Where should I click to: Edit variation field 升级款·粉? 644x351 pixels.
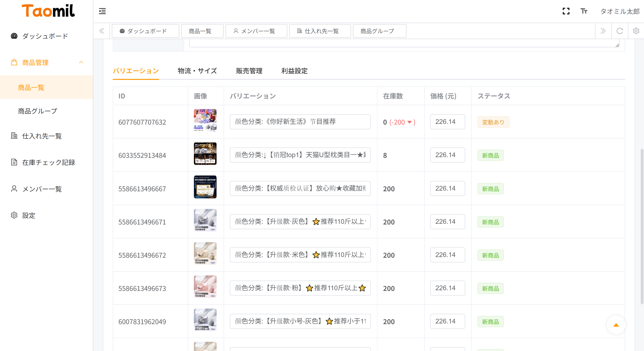300,288
